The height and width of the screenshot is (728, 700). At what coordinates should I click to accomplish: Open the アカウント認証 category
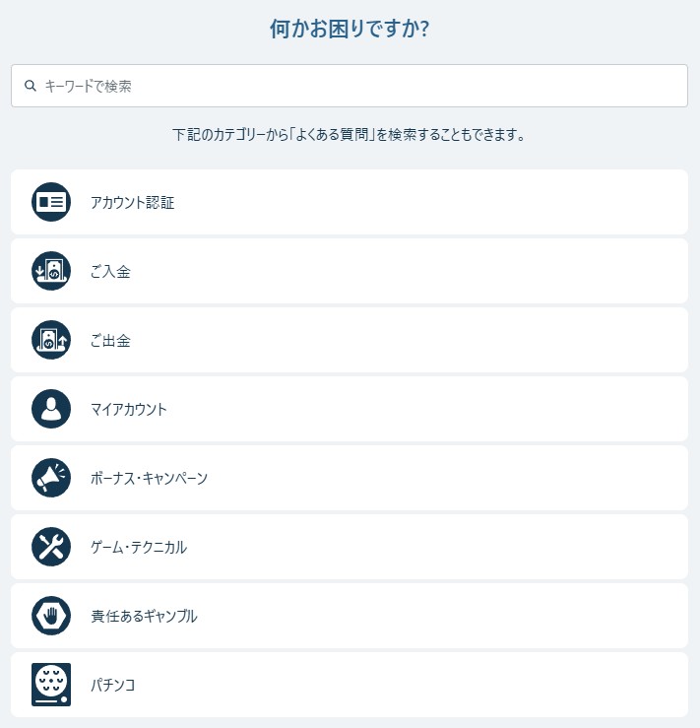pos(350,202)
